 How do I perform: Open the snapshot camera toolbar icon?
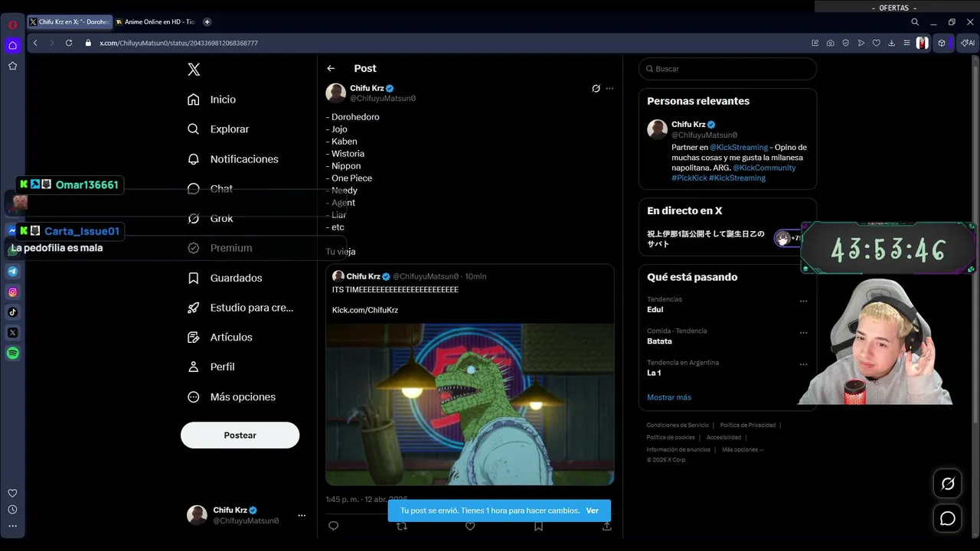tap(831, 43)
